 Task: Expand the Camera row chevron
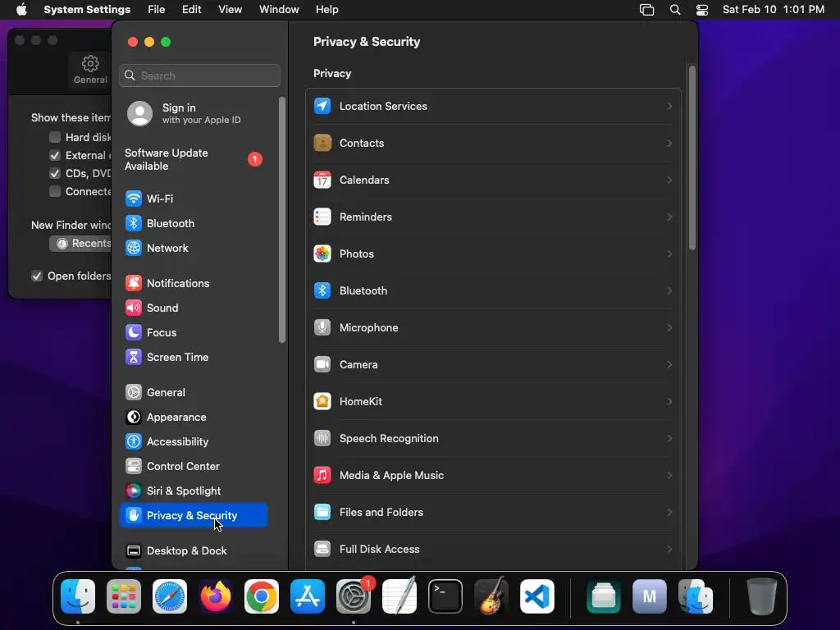669,365
